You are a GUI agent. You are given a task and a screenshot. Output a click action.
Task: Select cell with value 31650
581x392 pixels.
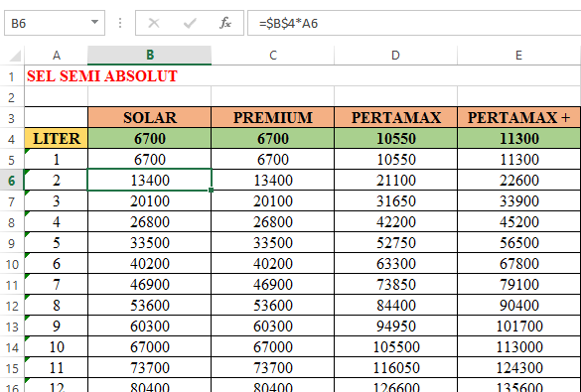pyautogui.click(x=395, y=201)
